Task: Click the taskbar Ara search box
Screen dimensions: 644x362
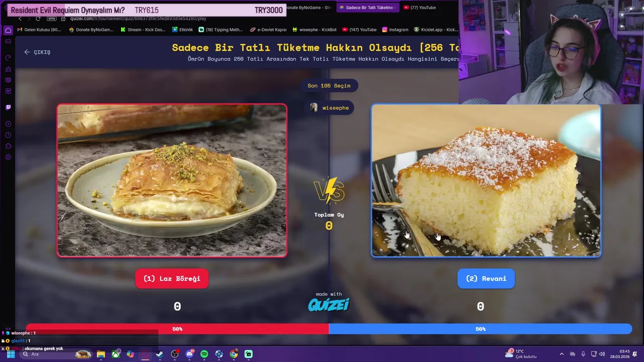Action: coord(56,354)
